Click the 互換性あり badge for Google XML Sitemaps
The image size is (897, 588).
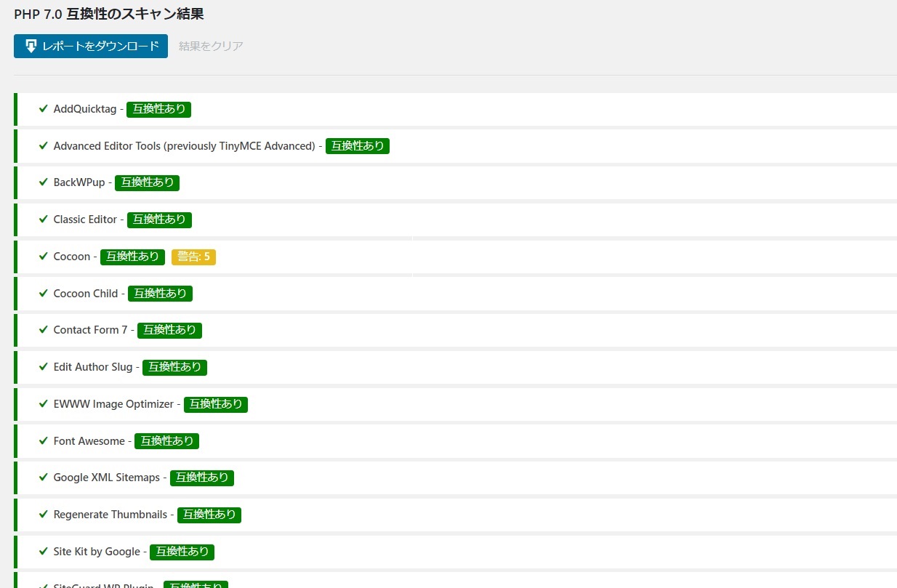(202, 478)
